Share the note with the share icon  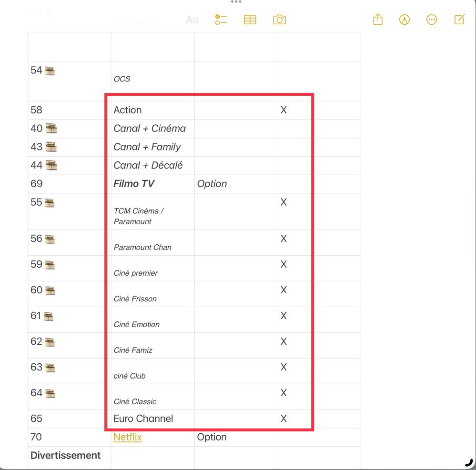tap(378, 20)
